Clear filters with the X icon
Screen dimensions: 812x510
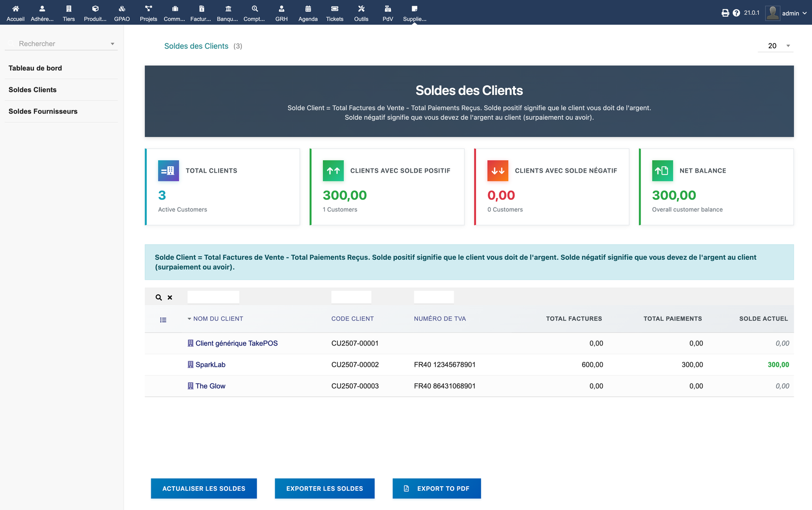point(170,297)
